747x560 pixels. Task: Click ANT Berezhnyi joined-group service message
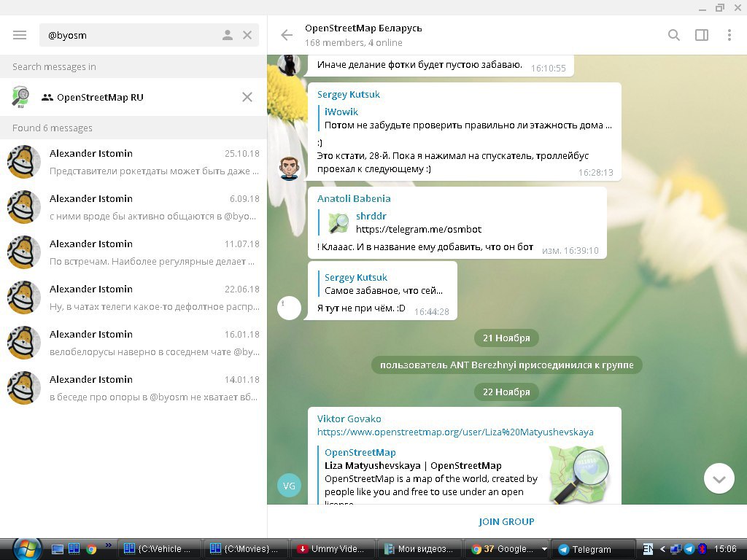507,365
